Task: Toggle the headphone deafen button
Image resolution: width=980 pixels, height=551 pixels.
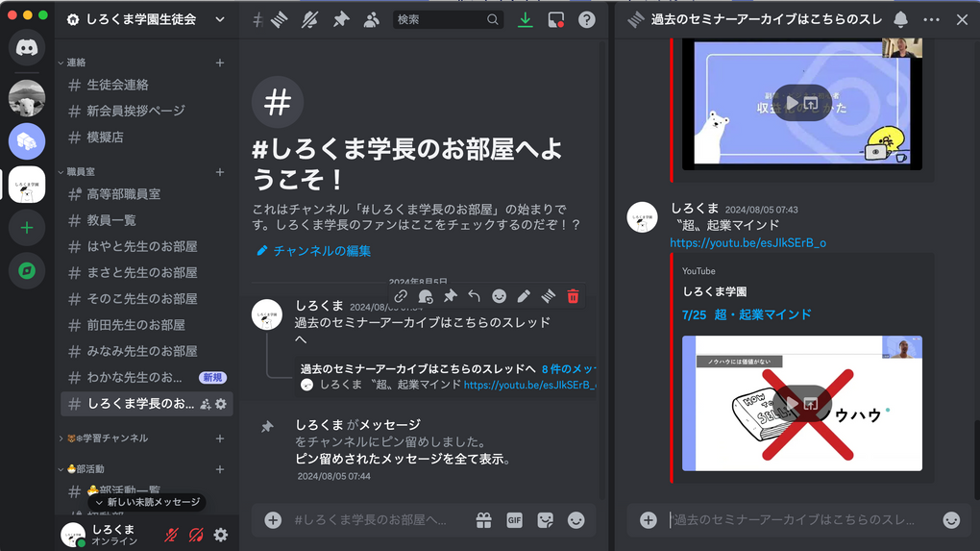Action: (x=196, y=535)
